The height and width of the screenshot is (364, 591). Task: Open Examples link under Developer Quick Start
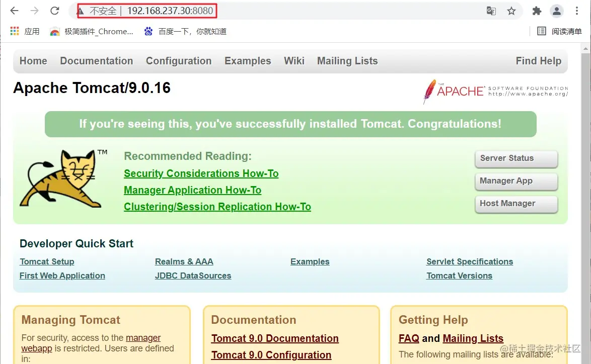[x=310, y=261]
